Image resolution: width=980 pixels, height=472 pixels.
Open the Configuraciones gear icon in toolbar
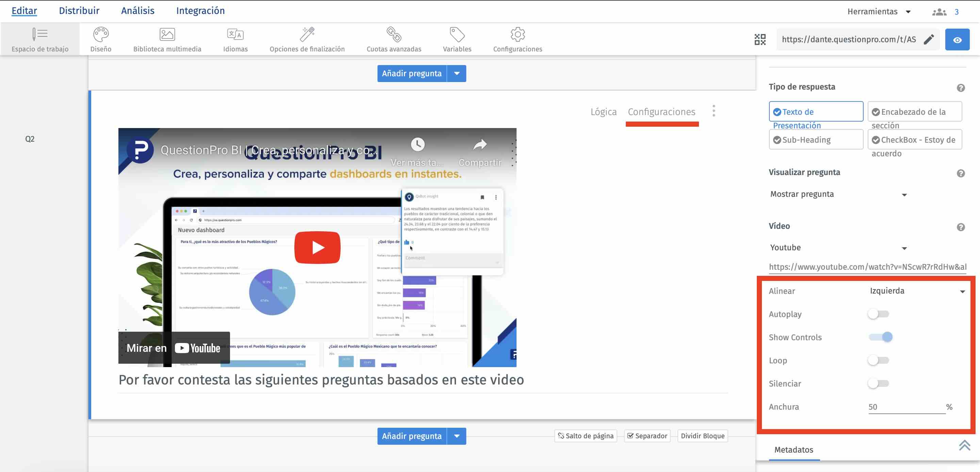[517, 35]
